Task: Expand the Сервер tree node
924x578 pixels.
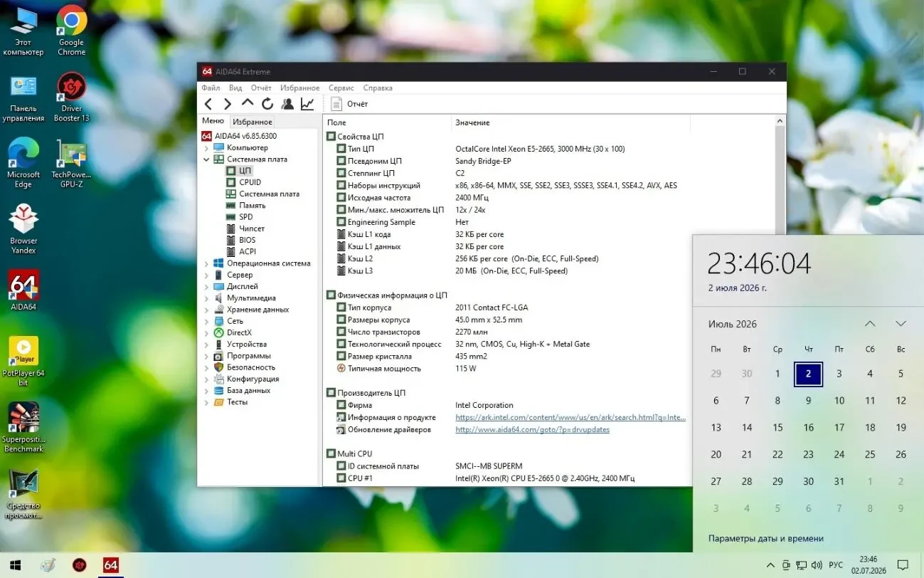Action: coord(207,275)
